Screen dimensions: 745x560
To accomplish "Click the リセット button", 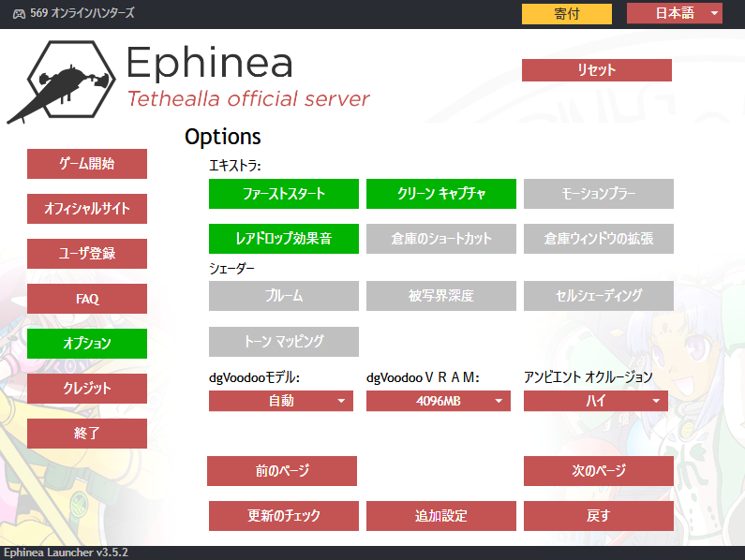I will (x=597, y=70).
